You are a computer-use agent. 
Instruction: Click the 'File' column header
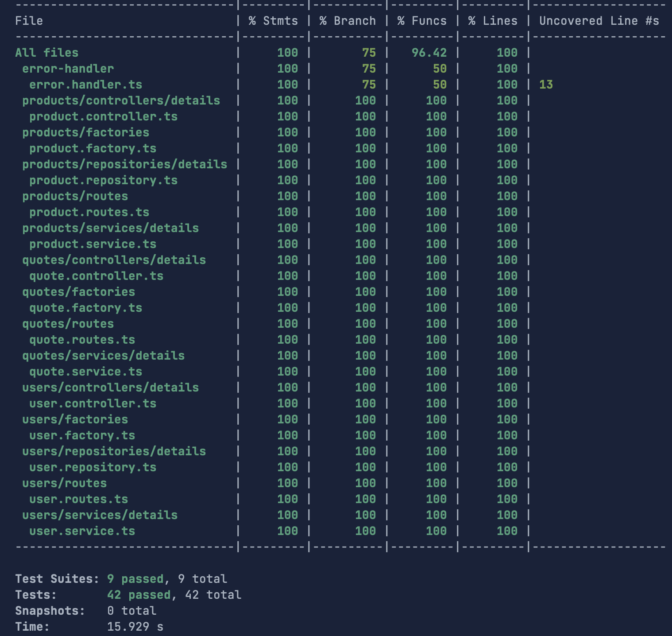point(29,21)
